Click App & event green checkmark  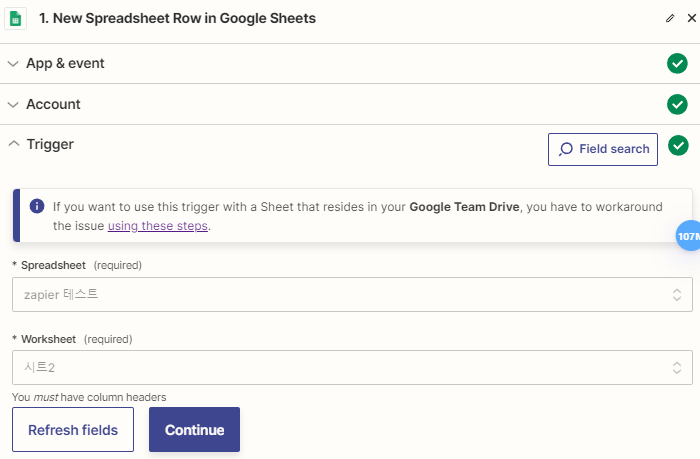(x=677, y=63)
